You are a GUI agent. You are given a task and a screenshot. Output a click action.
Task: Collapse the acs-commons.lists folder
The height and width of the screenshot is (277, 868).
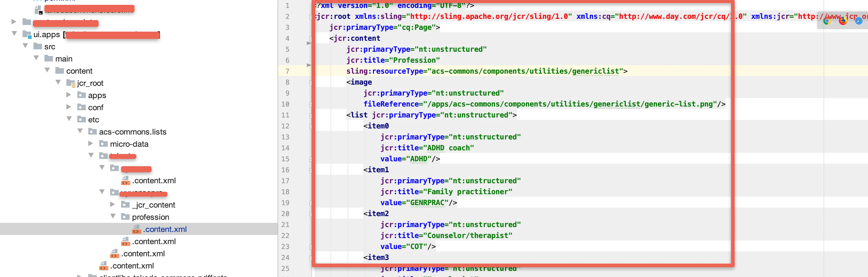click(x=80, y=131)
